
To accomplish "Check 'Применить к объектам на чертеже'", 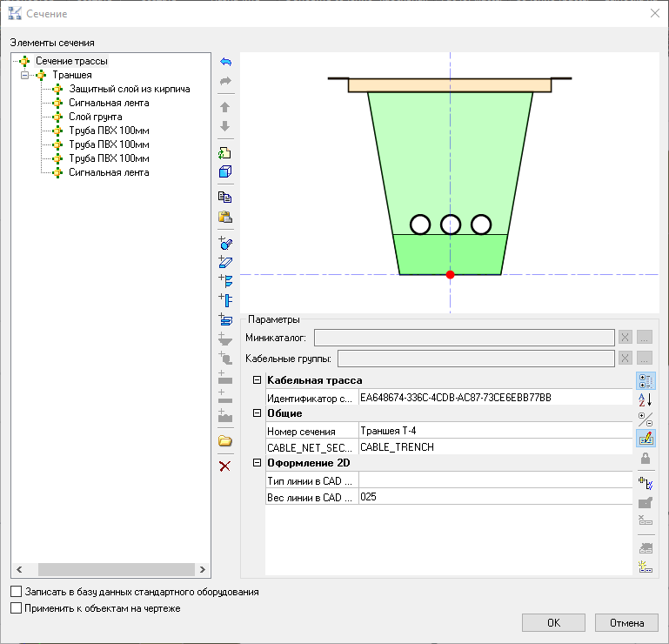I will click(17, 608).
